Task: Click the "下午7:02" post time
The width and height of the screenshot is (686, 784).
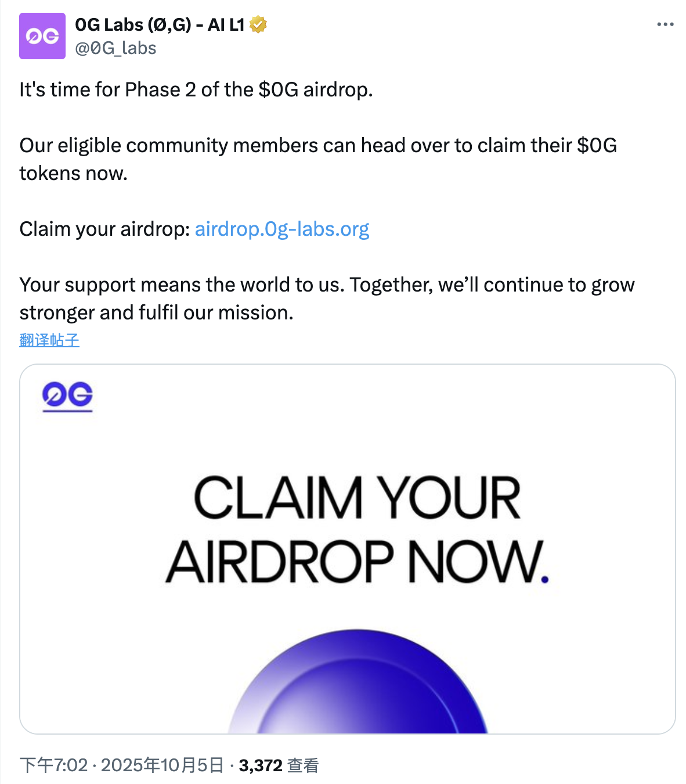Action: (x=53, y=765)
